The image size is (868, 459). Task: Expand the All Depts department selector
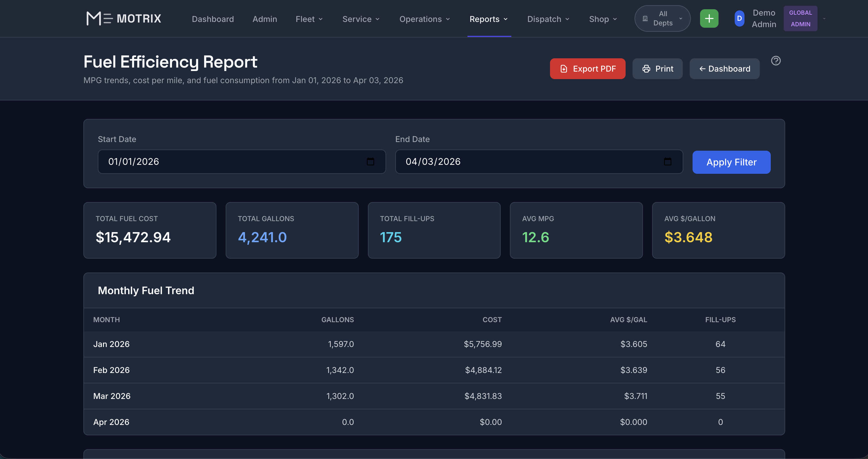663,18
